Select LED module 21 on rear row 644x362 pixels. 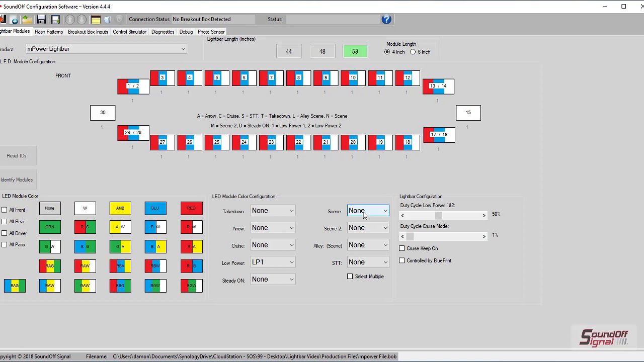[326, 142]
